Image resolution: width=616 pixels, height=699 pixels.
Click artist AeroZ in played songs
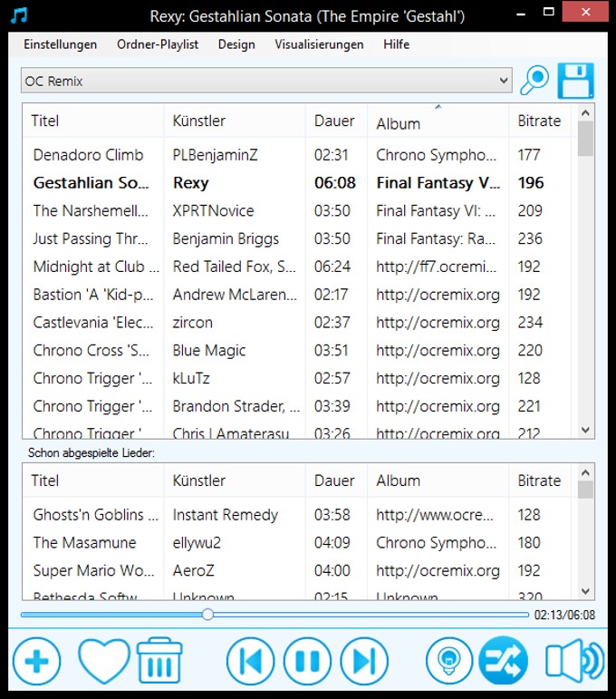point(193,570)
